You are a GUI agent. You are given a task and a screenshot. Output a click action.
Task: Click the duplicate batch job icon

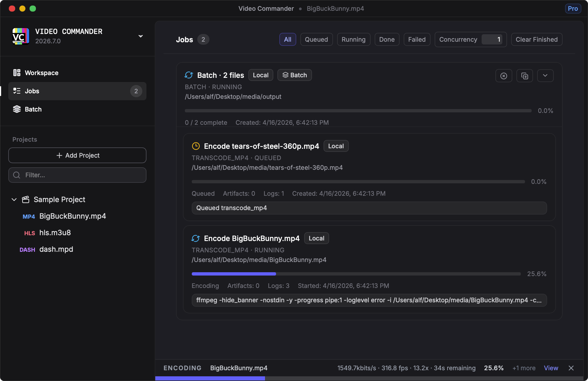tap(524, 76)
